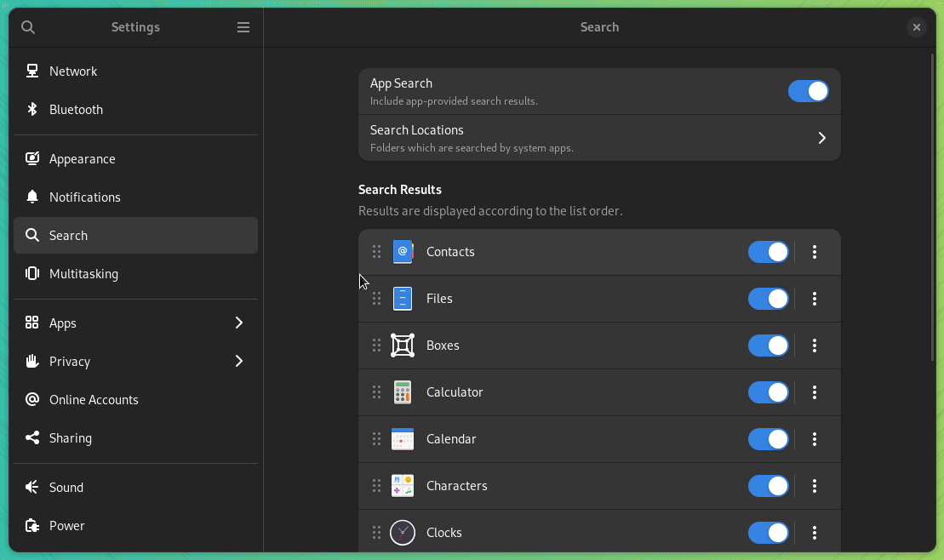The height and width of the screenshot is (560, 944).
Task: Click the Sound speaker icon
Action: 32,487
